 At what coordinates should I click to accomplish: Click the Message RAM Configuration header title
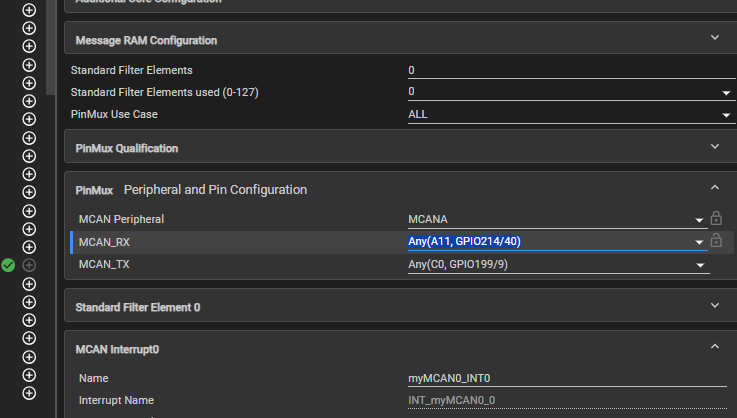coord(146,40)
